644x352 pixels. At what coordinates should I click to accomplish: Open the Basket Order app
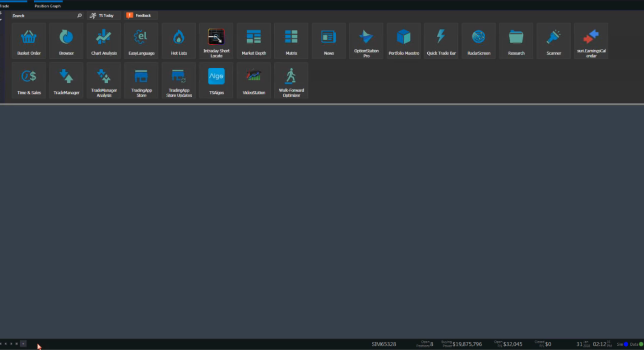pyautogui.click(x=29, y=41)
